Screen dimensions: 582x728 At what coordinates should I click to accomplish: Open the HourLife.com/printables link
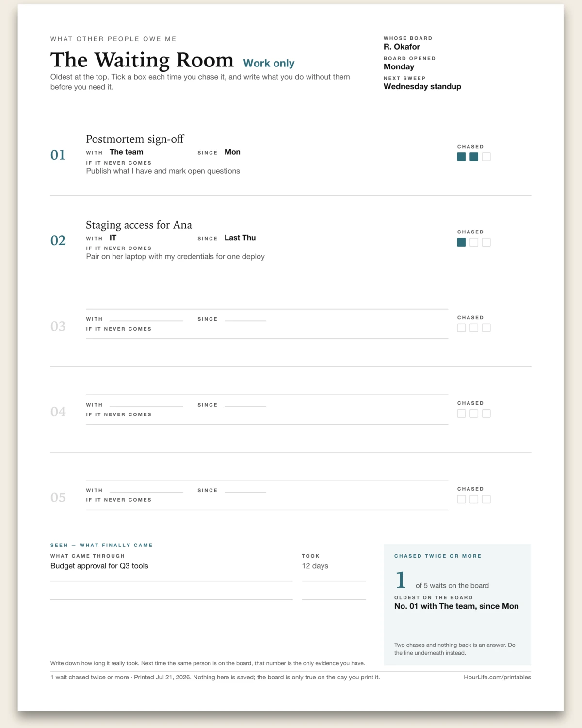click(x=497, y=677)
